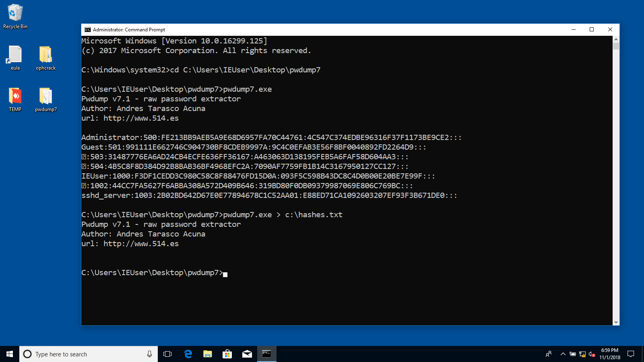Screen dimensions: 644x362
Task: Click the first 'Author: Andres Tarasco Acuna' line
Action: [x=143, y=109]
